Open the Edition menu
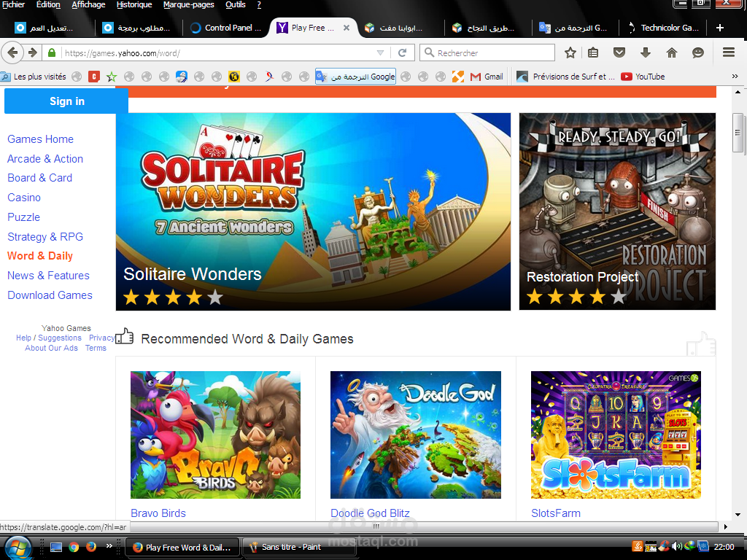 pos(49,5)
